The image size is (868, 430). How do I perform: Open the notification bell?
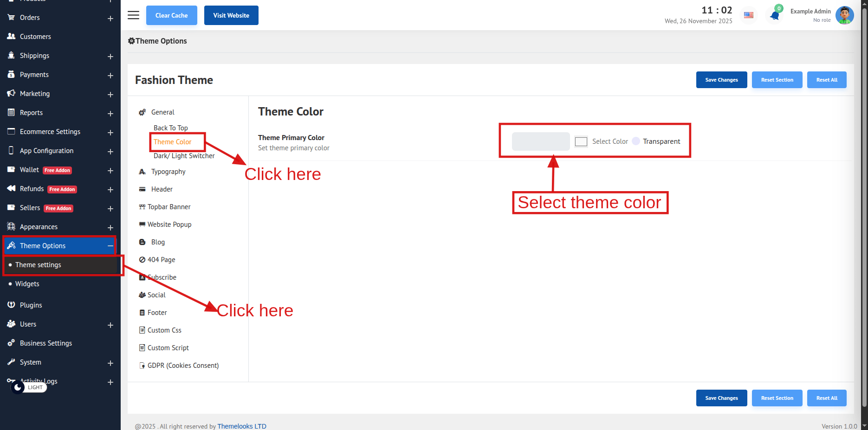point(775,16)
